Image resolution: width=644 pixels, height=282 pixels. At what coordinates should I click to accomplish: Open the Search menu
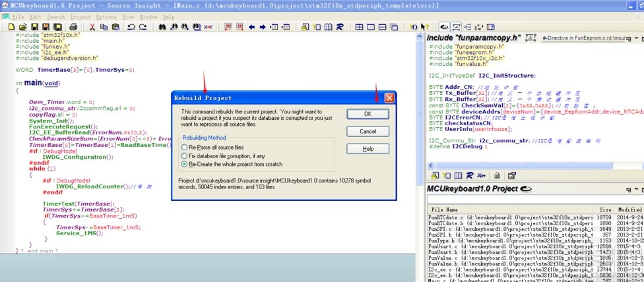[55, 17]
